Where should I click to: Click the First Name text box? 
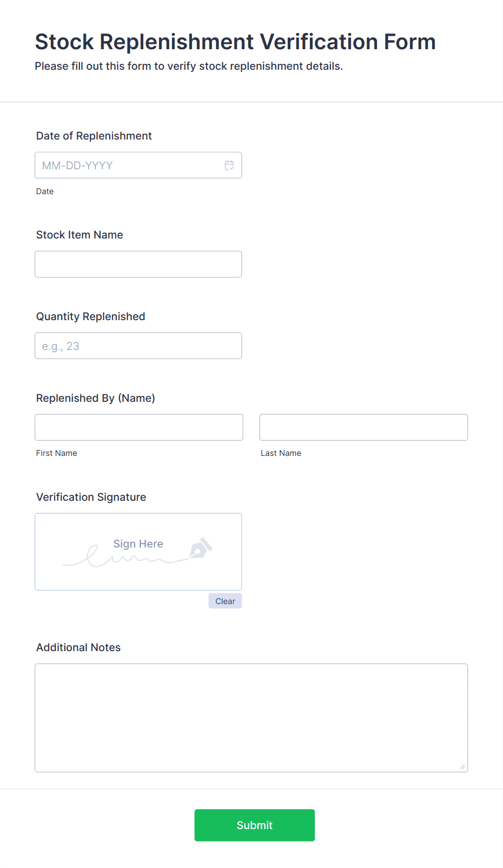pos(139,428)
